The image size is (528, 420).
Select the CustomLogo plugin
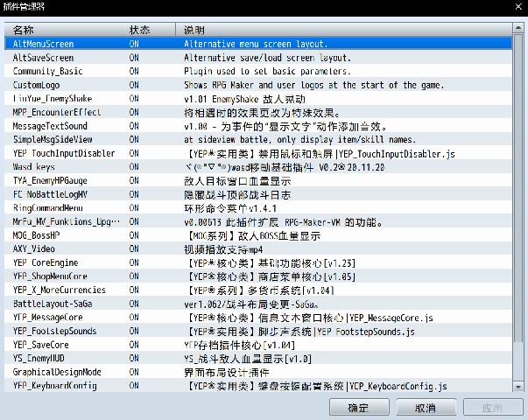click(x=258, y=85)
